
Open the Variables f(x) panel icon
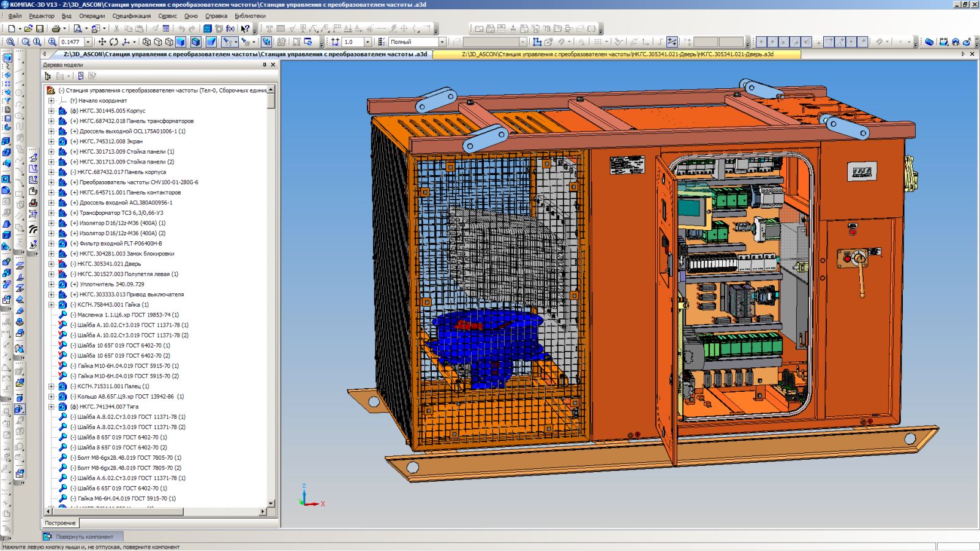[230, 29]
